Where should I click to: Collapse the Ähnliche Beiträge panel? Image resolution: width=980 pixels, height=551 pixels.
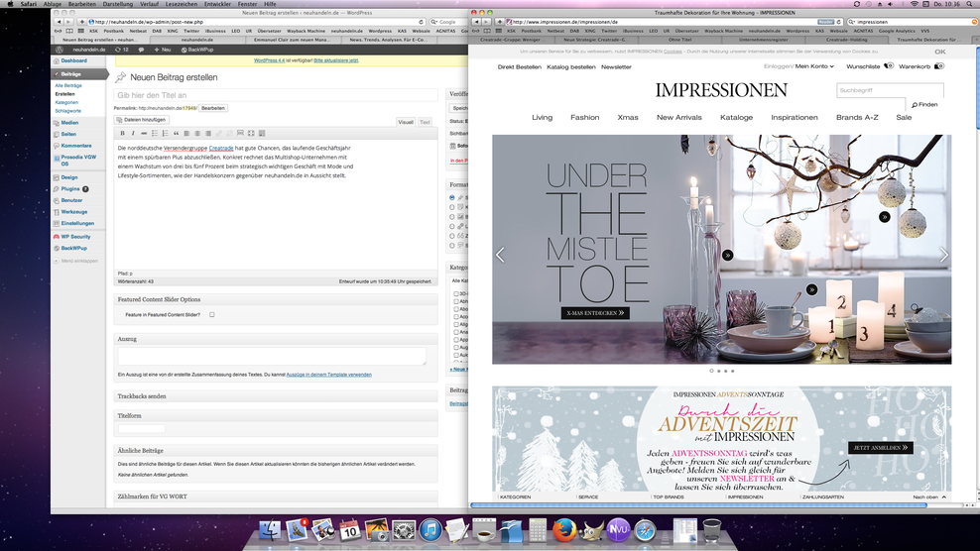click(x=276, y=451)
